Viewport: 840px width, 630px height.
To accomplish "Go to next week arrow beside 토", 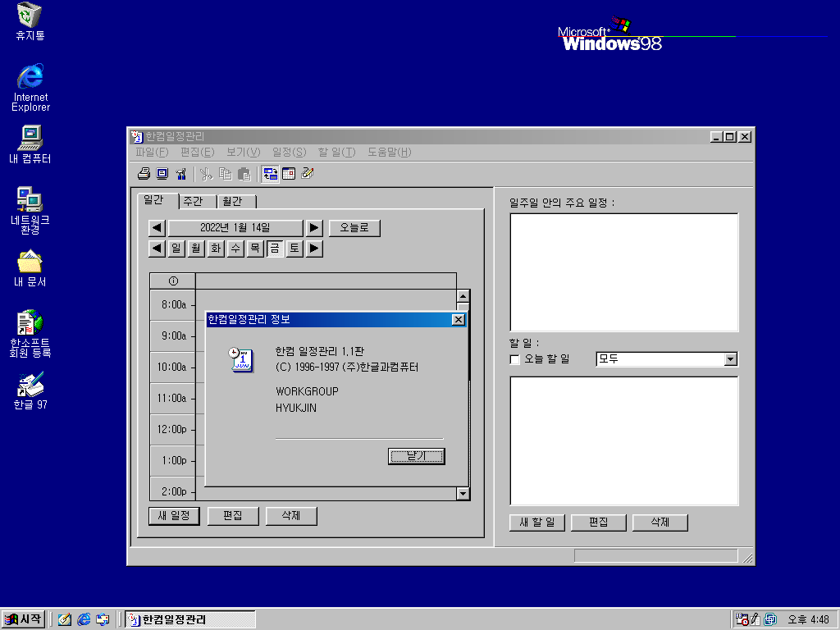I will (x=314, y=249).
